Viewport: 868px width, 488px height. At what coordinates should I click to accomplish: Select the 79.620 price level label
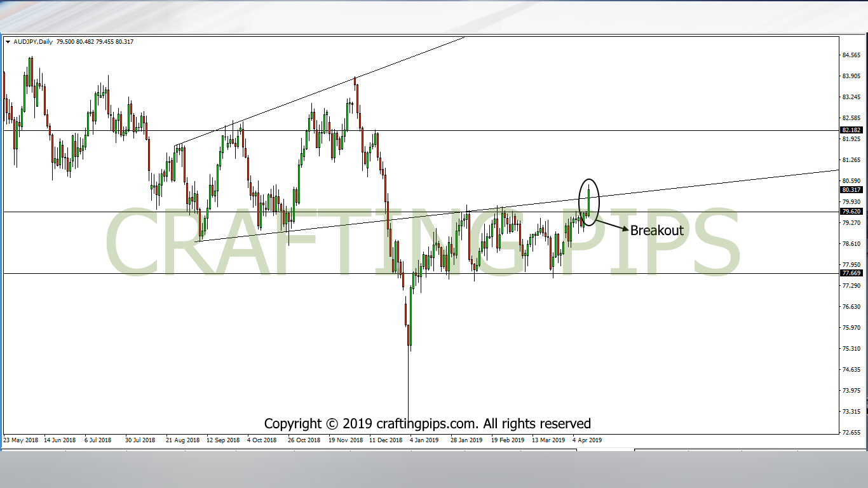point(850,212)
